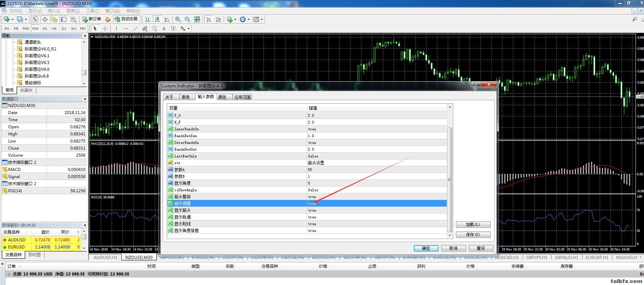This screenshot has height=285, width=644.
Task: Open the dropdown arrow beside the profiles icon
Action: (x=26, y=19)
